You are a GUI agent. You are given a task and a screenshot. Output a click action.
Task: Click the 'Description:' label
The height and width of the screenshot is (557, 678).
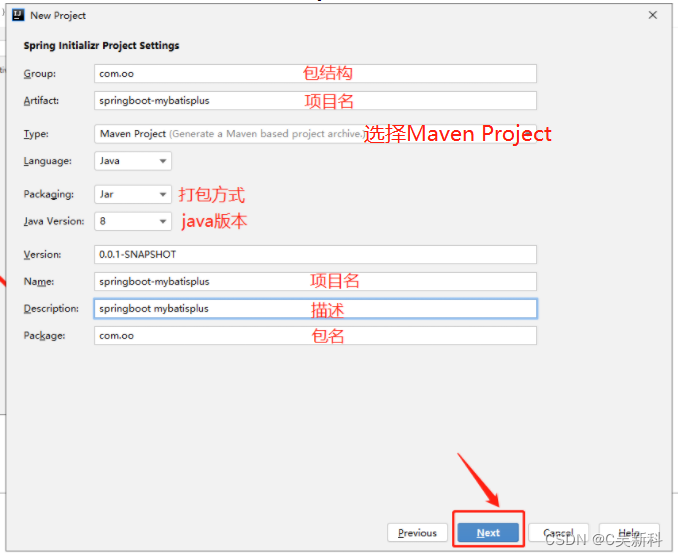point(51,309)
